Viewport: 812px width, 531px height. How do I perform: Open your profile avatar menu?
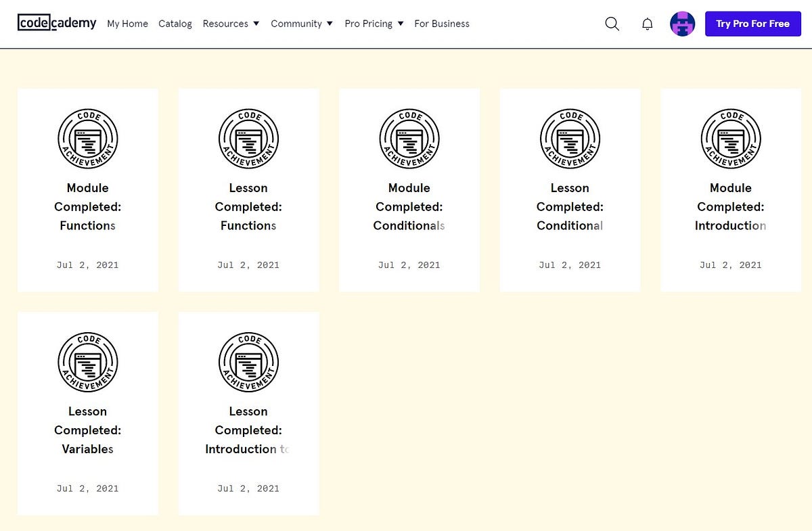(x=682, y=24)
